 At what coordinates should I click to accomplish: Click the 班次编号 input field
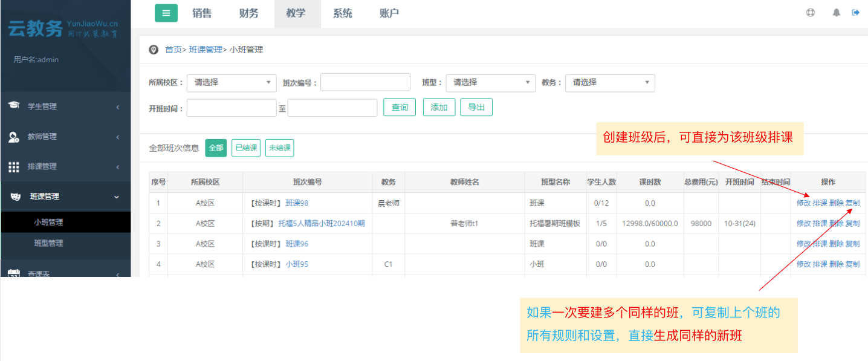pyautogui.click(x=365, y=82)
